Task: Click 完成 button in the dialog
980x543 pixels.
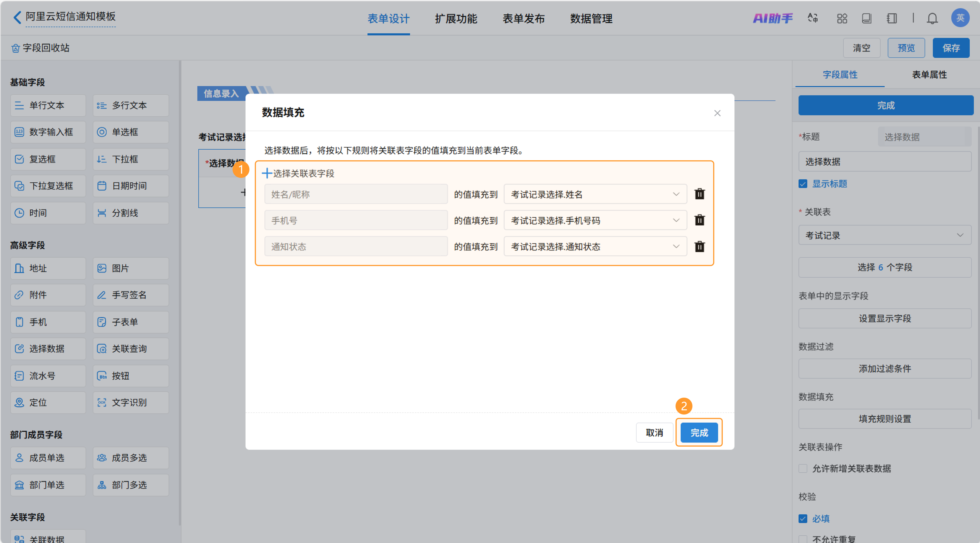Action: (699, 433)
